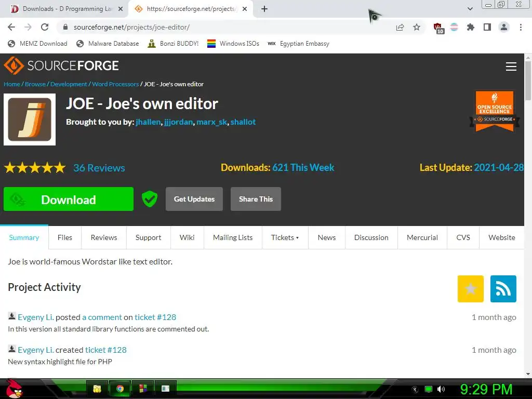Select the Mercurial tab

coord(422,237)
